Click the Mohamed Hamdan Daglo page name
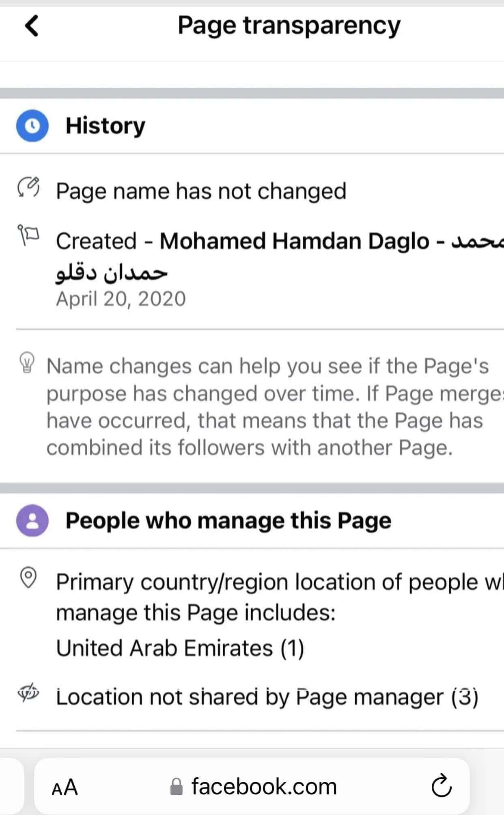This screenshot has height=815, width=504. (x=294, y=241)
